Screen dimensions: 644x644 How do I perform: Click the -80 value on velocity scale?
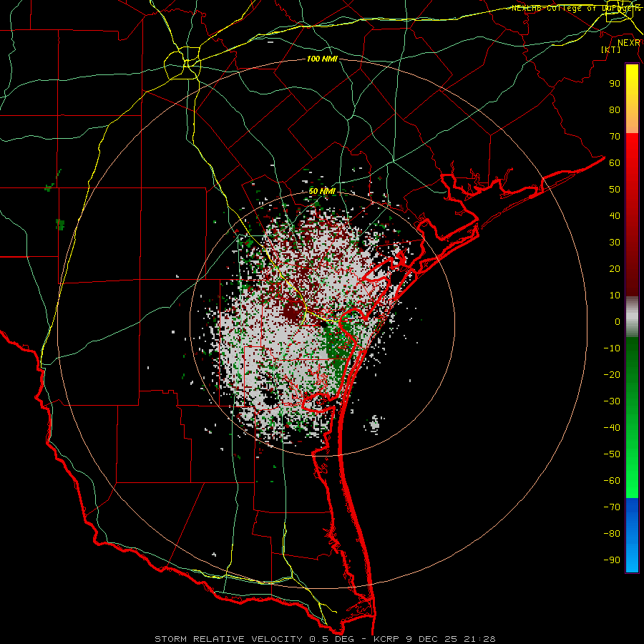click(x=612, y=534)
